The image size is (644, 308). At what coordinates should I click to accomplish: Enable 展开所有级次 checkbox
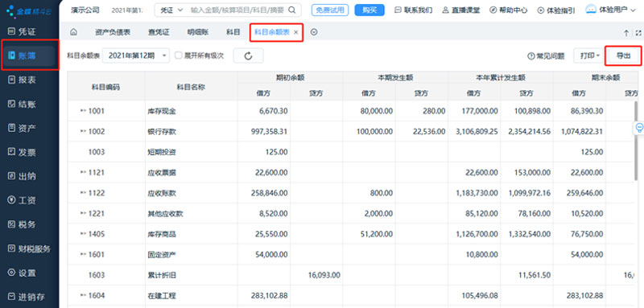click(x=178, y=55)
